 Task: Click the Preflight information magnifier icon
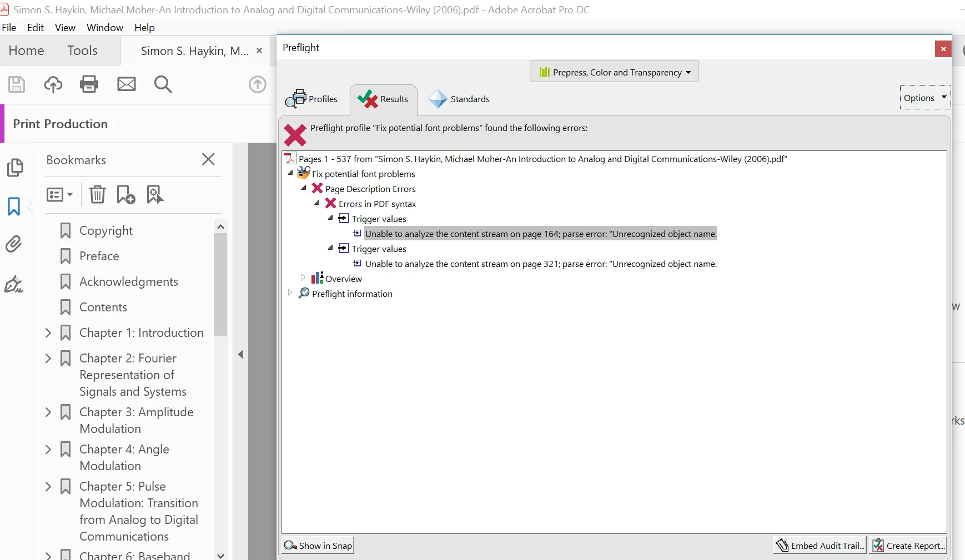(x=304, y=292)
